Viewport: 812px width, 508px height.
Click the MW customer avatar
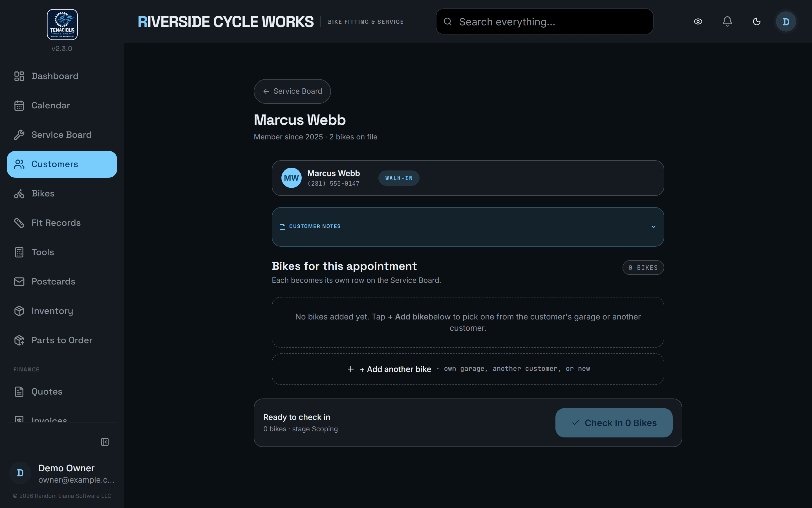point(291,178)
